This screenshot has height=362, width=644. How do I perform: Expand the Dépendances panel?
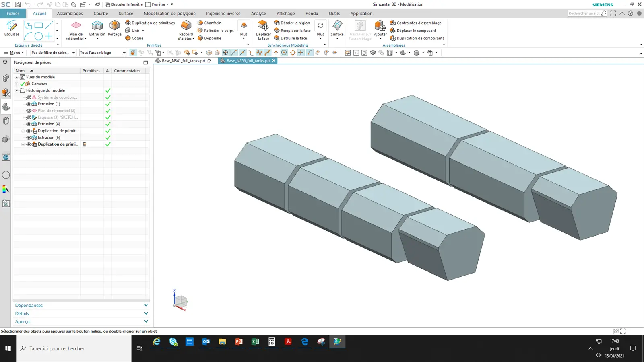coord(81,305)
